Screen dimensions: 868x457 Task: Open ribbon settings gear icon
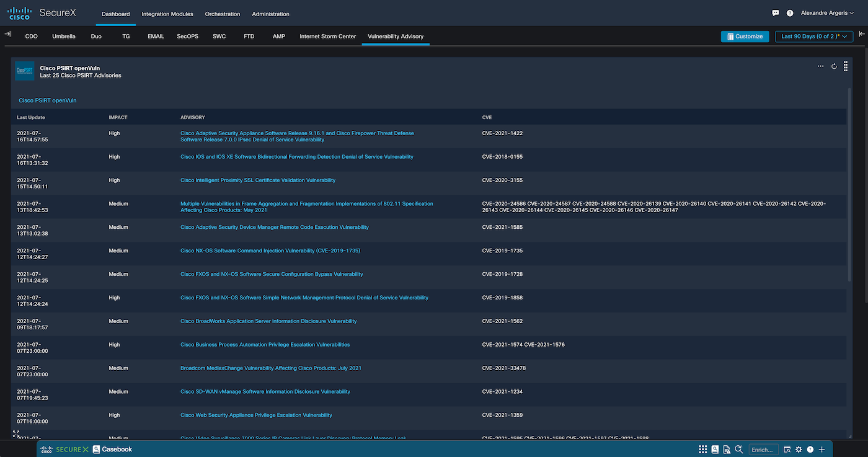click(x=799, y=450)
